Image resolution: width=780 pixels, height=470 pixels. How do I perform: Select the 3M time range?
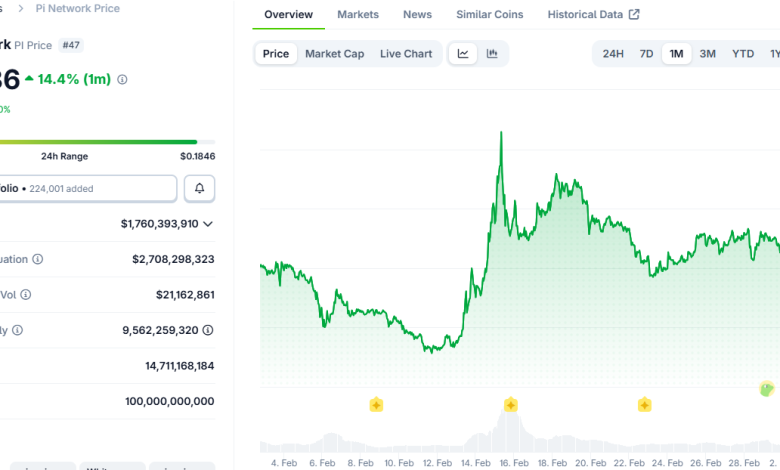pos(707,54)
